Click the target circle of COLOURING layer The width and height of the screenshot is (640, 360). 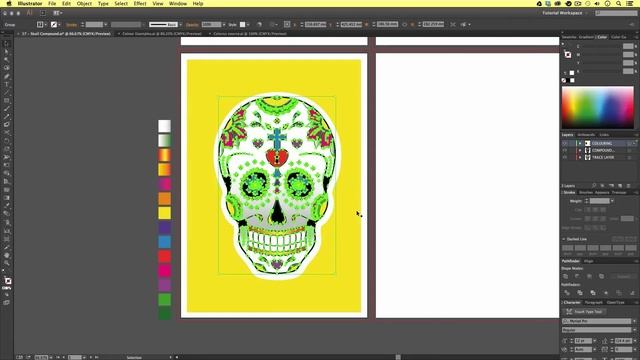point(630,144)
